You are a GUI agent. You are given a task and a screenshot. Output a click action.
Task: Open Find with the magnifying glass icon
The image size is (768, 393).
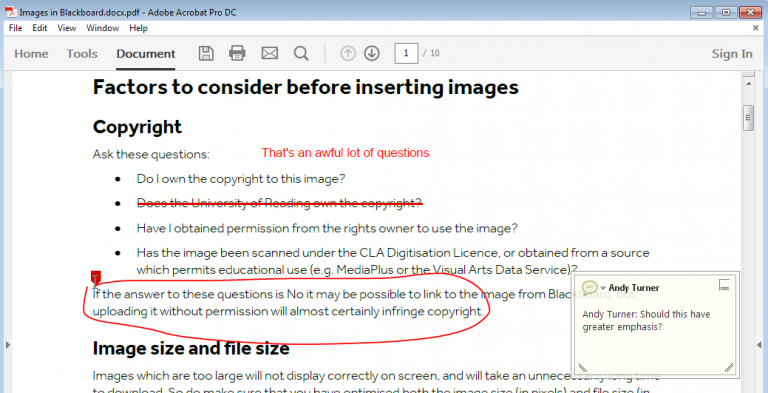point(301,53)
